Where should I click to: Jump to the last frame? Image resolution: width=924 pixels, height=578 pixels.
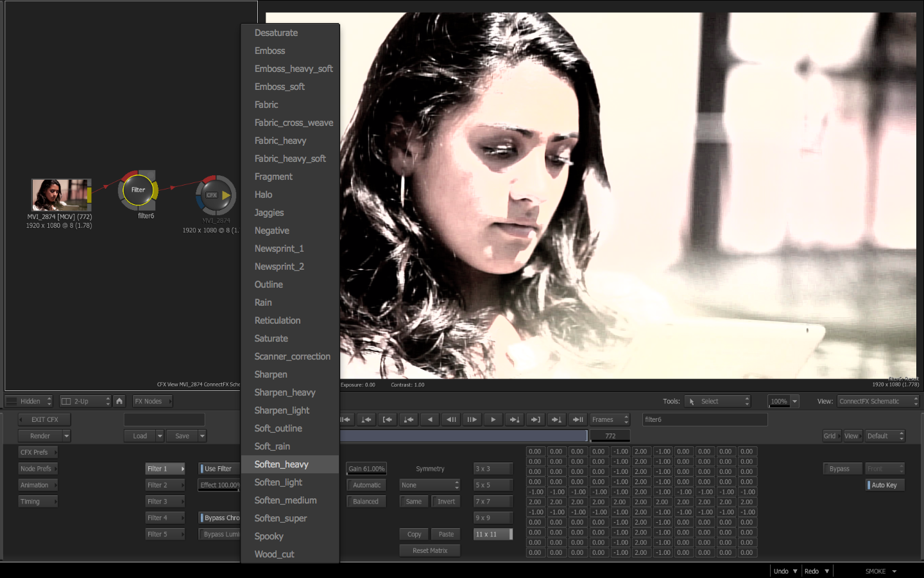coord(577,419)
